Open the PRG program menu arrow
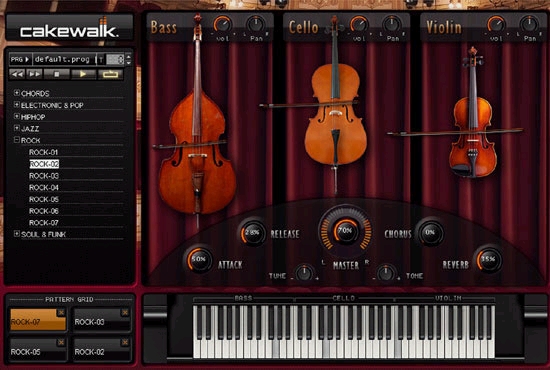Viewport: 550px width, 370px height. (x=20, y=59)
